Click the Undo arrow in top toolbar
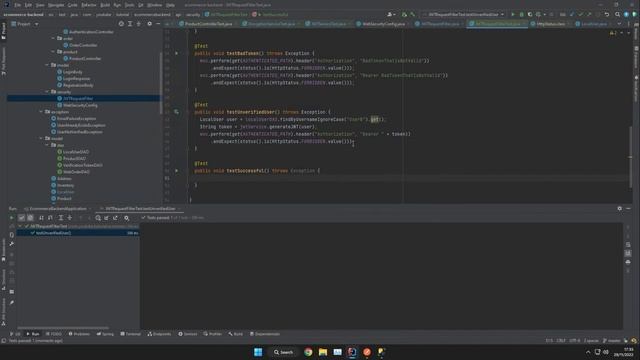The image size is (640, 360). point(607,14)
